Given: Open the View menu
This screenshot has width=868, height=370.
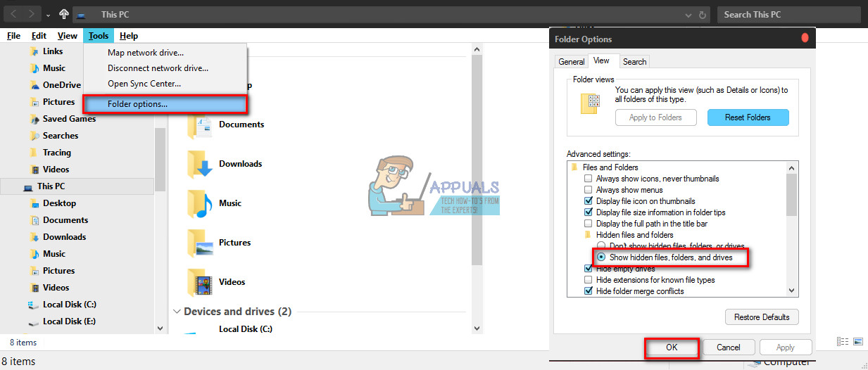Looking at the screenshot, I should (68, 36).
